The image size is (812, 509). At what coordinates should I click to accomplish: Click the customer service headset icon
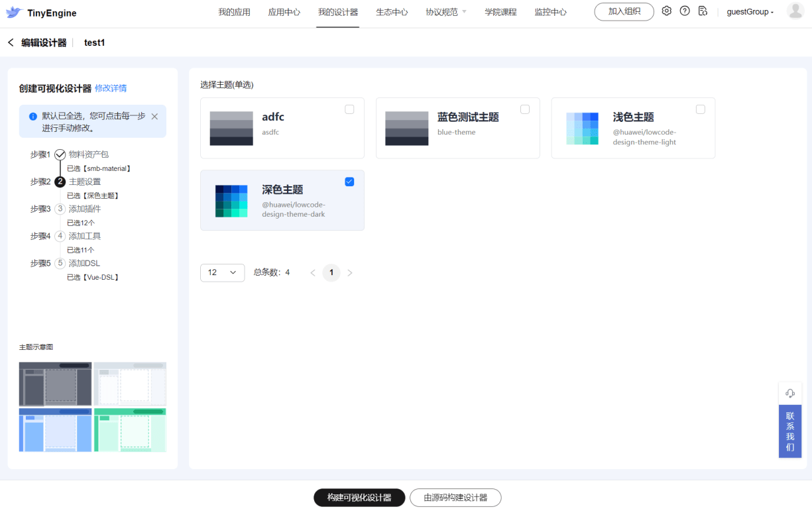(x=789, y=393)
